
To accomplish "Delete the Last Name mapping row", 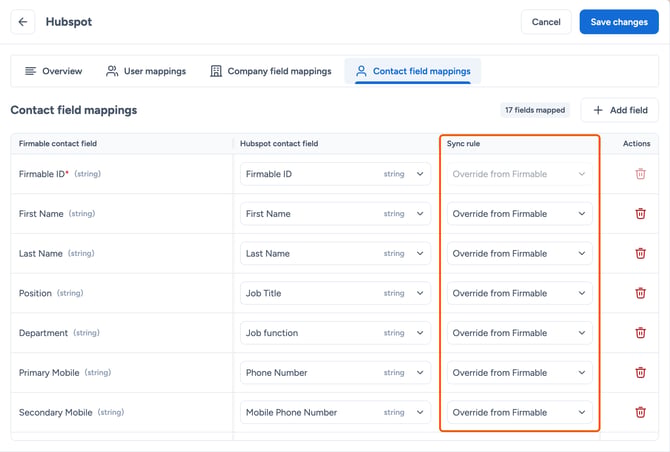I will (x=640, y=253).
